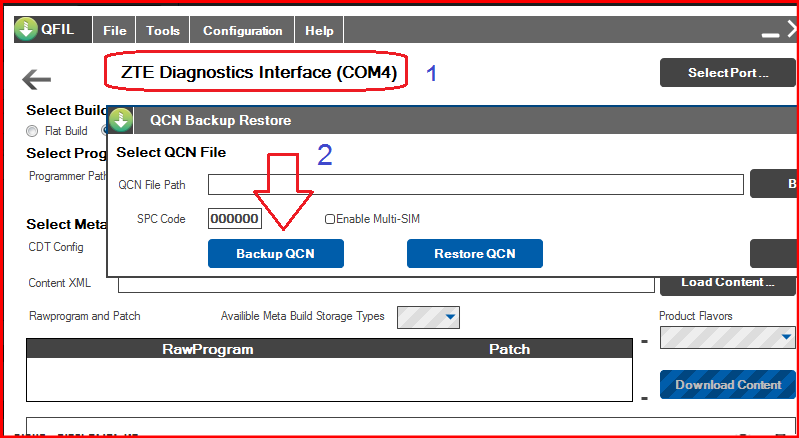Click the Download Content button
Image resolution: width=799 pixels, height=438 pixels.
point(728,385)
